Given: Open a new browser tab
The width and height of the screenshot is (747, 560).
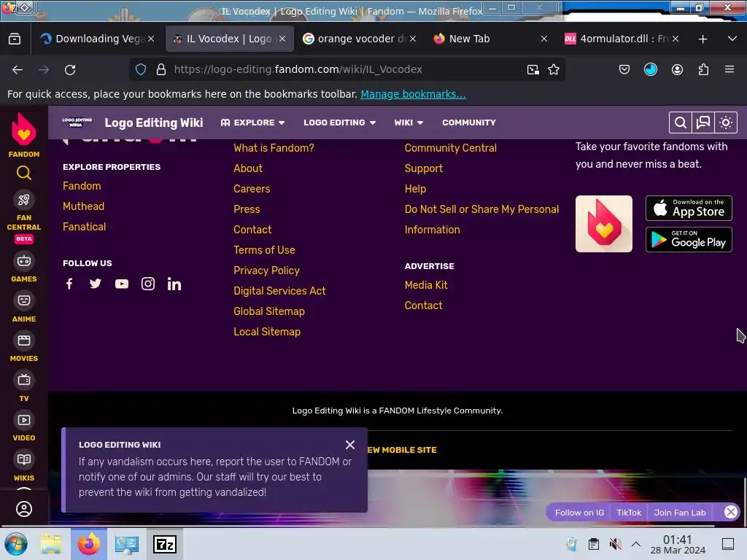Looking at the screenshot, I should point(703,39).
